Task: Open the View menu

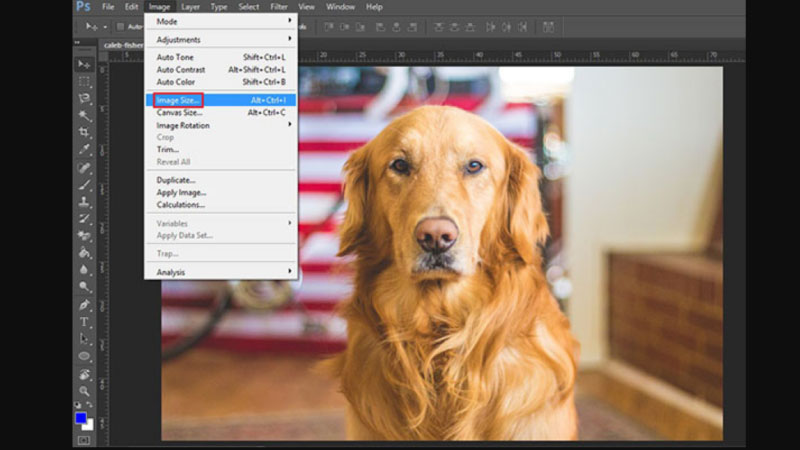Action: [306, 7]
